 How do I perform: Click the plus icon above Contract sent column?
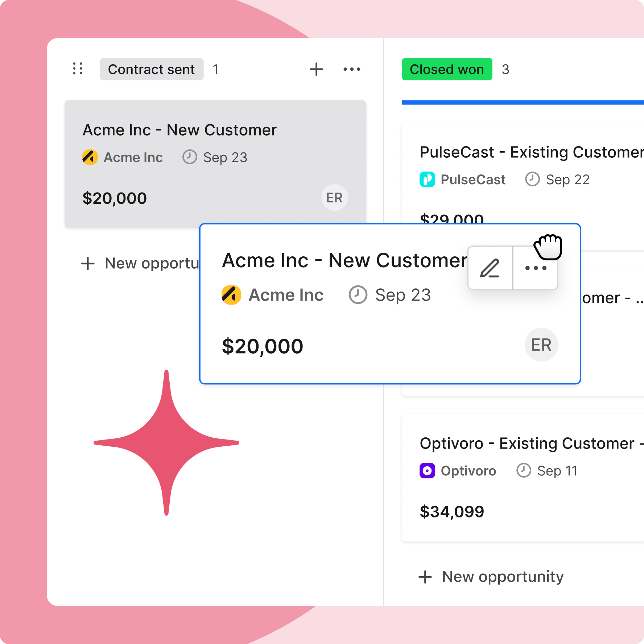click(x=316, y=69)
